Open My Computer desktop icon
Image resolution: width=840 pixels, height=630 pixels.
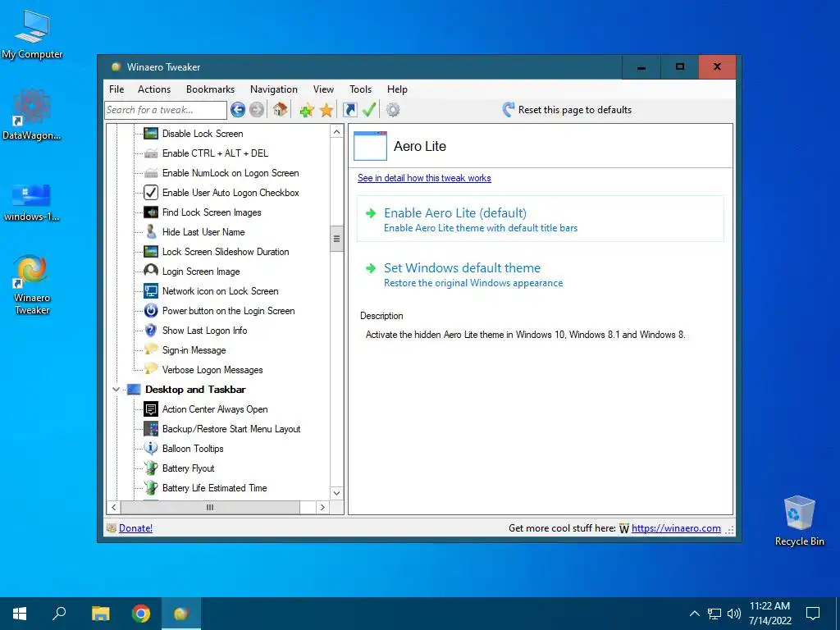coord(32,34)
